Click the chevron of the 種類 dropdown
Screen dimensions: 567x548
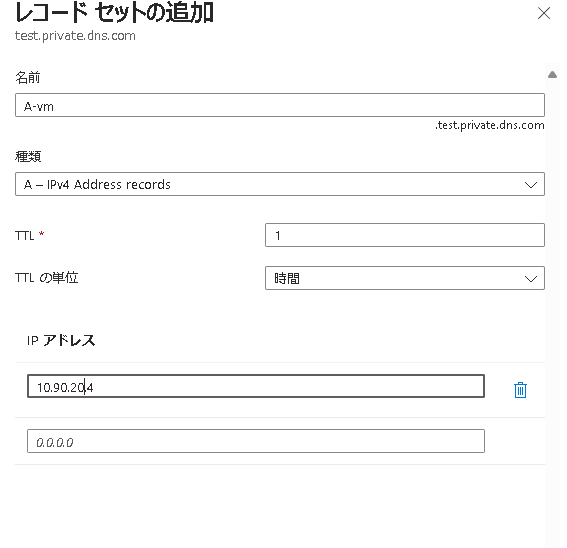pyautogui.click(x=530, y=185)
